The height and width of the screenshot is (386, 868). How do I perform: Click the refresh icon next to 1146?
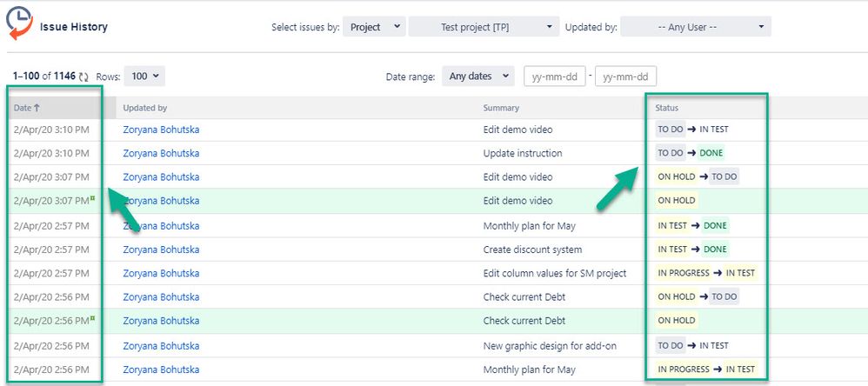click(83, 77)
